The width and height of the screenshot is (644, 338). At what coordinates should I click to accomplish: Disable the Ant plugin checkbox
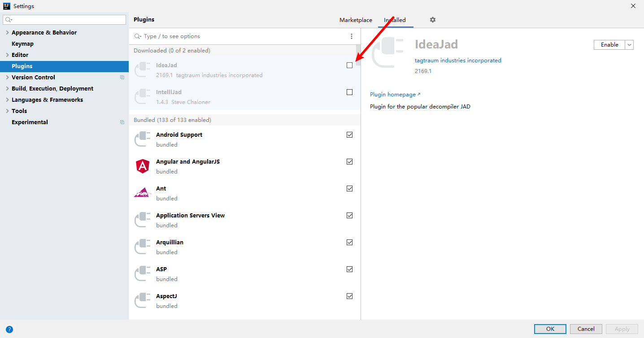click(349, 189)
